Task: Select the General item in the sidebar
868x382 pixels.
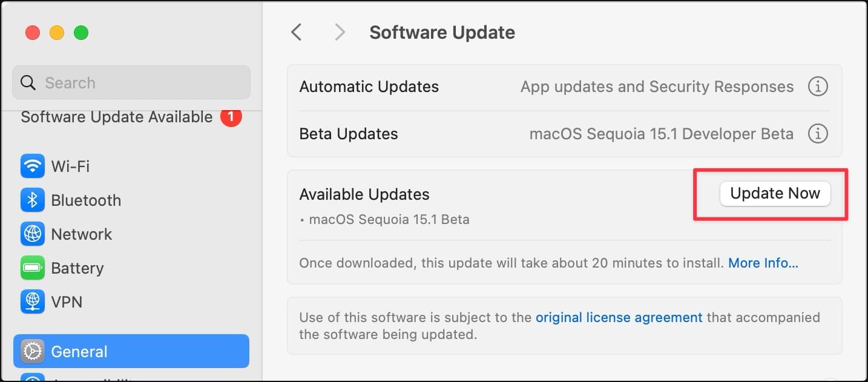Action: tap(79, 351)
